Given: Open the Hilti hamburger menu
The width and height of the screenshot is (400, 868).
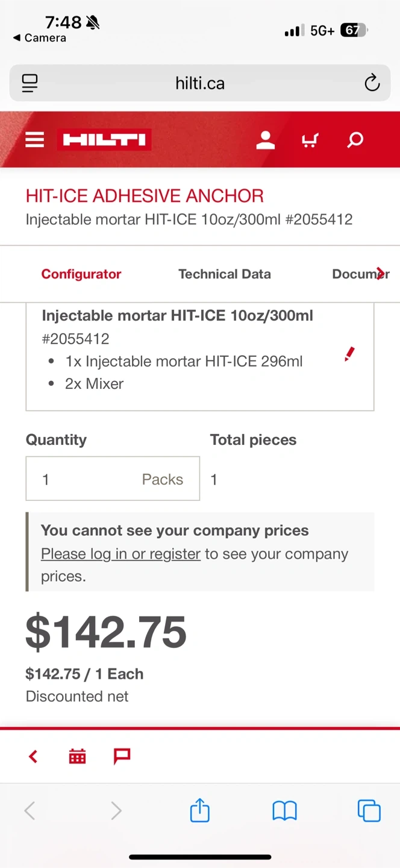Looking at the screenshot, I should tap(35, 140).
